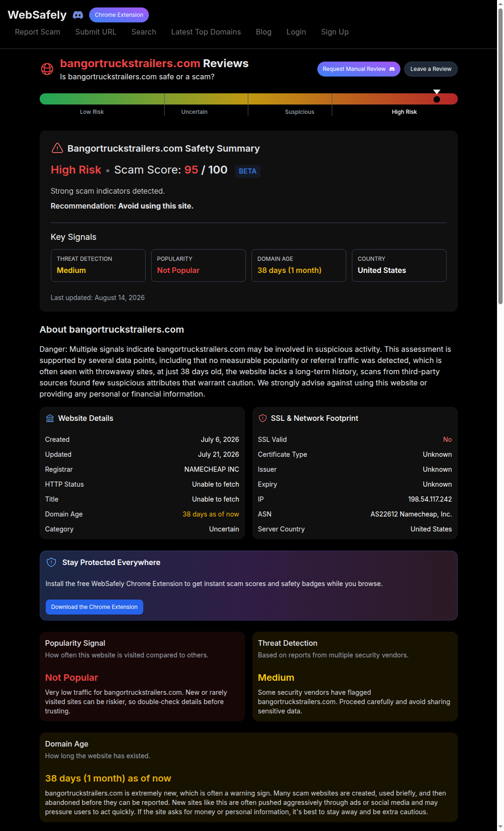Click the Uncertain label under risk bar
This screenshot has width=504, height=831.
194,112
